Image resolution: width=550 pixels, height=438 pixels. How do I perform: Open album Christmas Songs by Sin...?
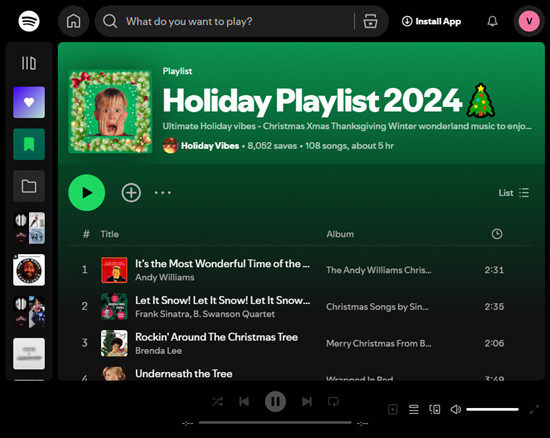click(x=377, y=307)
